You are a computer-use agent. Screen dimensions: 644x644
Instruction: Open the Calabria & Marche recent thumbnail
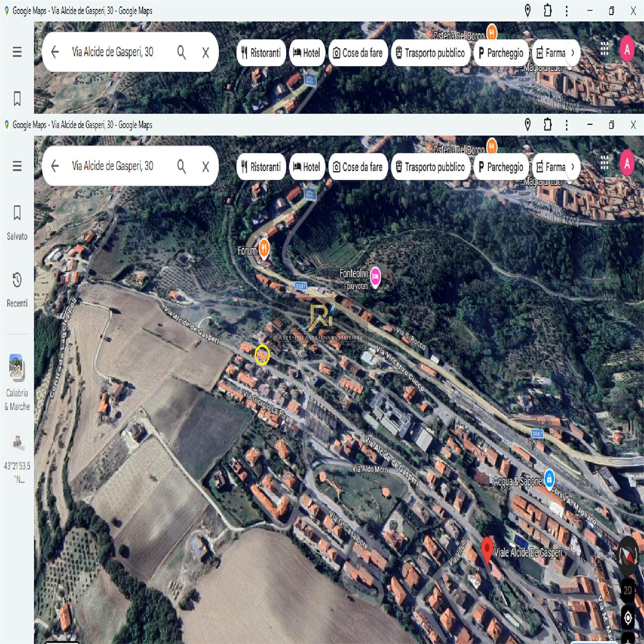[17, 380]
